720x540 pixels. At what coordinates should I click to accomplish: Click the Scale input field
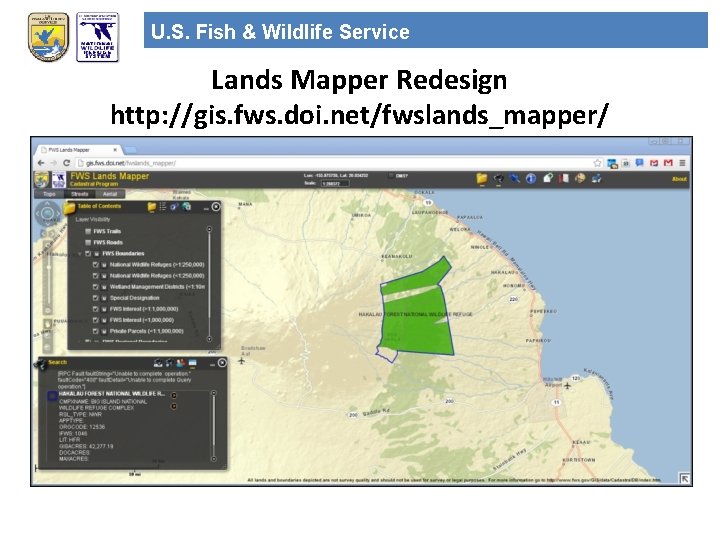(335, 183)
